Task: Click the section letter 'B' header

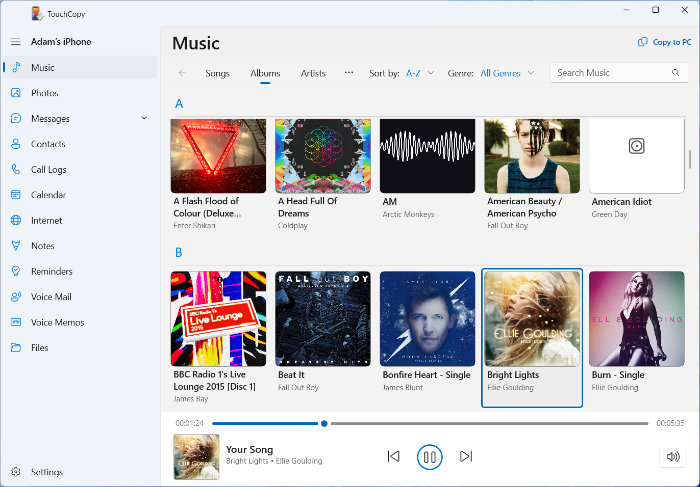Action: coord(179,253)
